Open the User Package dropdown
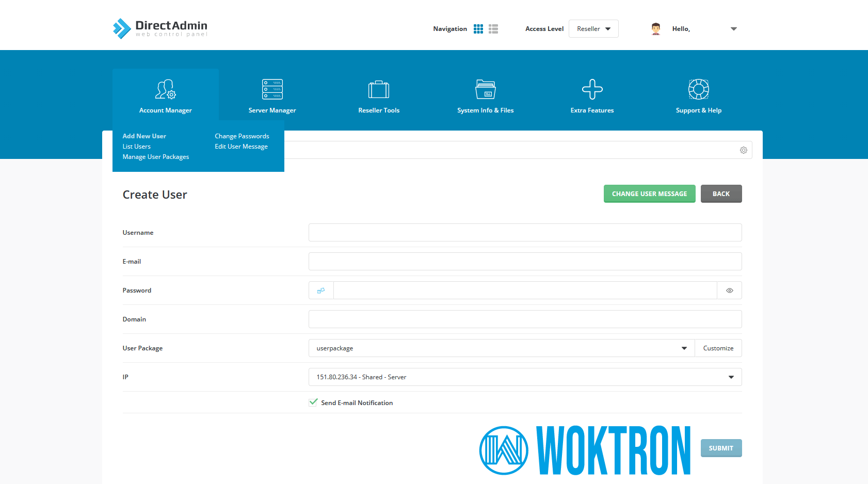This screenshot has width=868, height=484. pyautogui.click(x=502, y=348)
